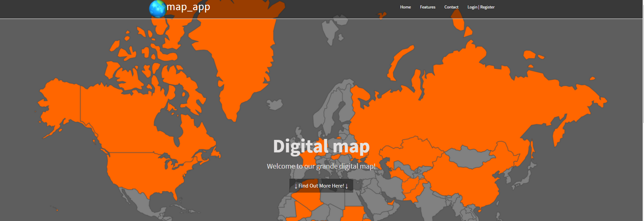
Task: Click the vertical page scrollbar
Action: pos(643,68)
